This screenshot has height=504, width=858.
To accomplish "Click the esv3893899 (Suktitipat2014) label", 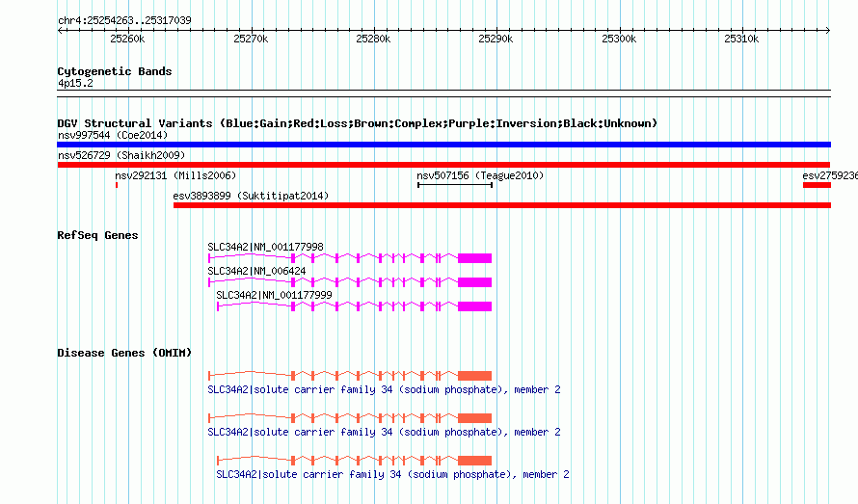I will [x=252, y=196].
